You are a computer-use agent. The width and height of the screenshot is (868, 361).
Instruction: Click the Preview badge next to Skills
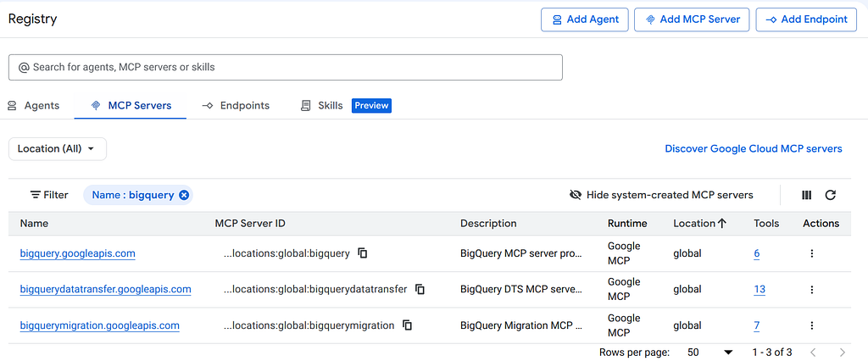(x=371, y=105)
